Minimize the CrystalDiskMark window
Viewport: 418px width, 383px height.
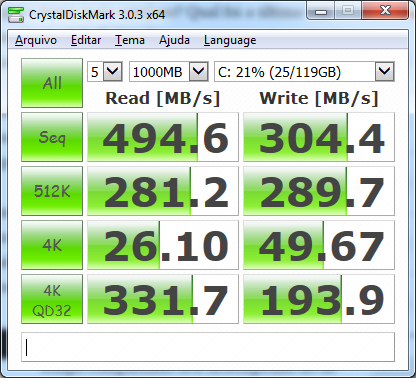321,11
